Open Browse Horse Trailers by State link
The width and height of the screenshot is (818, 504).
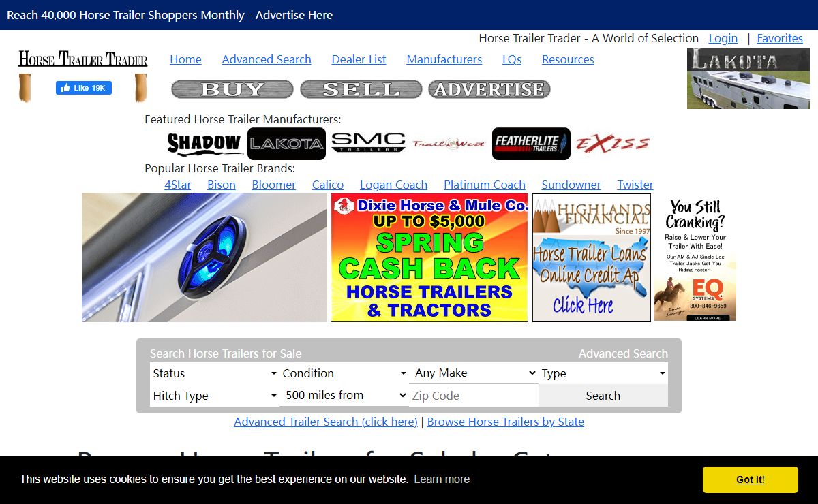[506, 422]
